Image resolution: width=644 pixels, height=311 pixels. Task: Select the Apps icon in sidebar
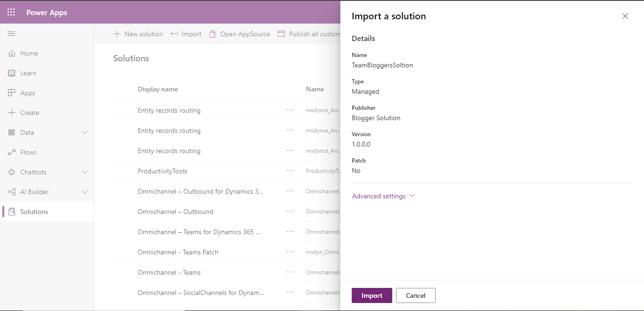pos(12,93)
